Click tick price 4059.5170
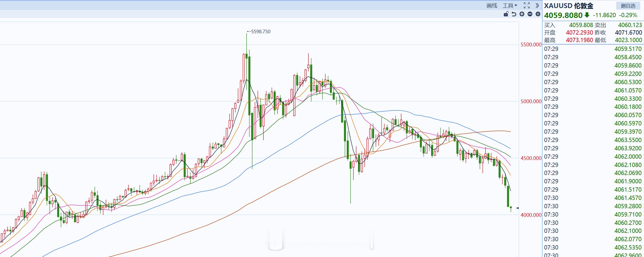Viewport: 644px width, 257px height. 628,49
